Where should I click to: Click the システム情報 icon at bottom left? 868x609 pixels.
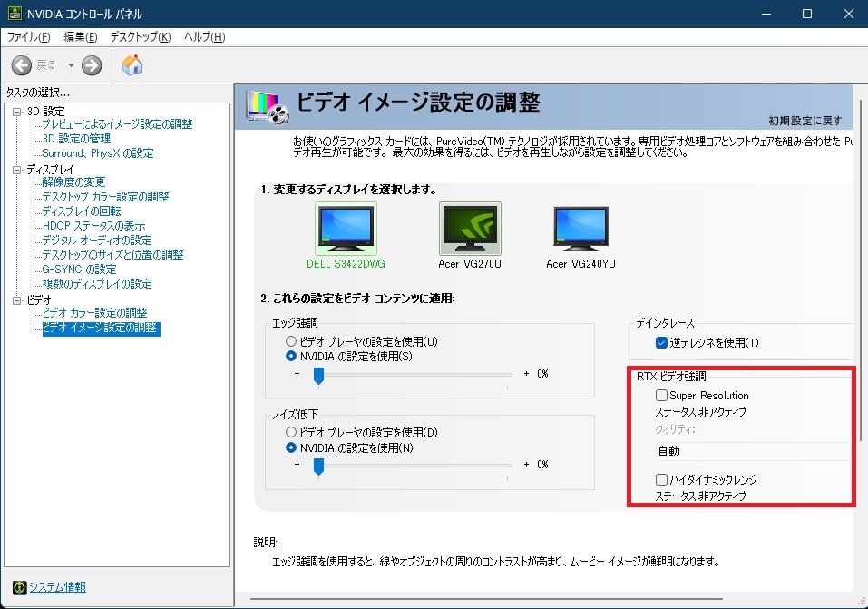tap(19, 587)
